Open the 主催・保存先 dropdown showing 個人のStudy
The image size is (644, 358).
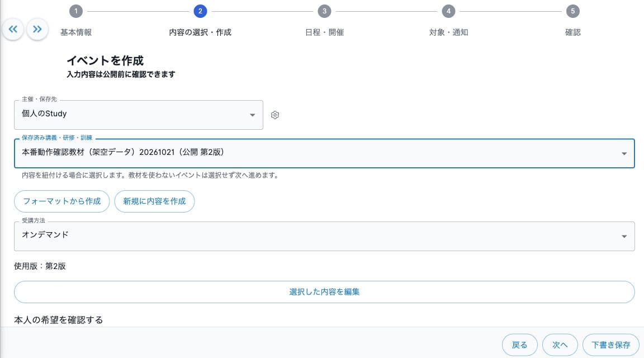point(139,115)
